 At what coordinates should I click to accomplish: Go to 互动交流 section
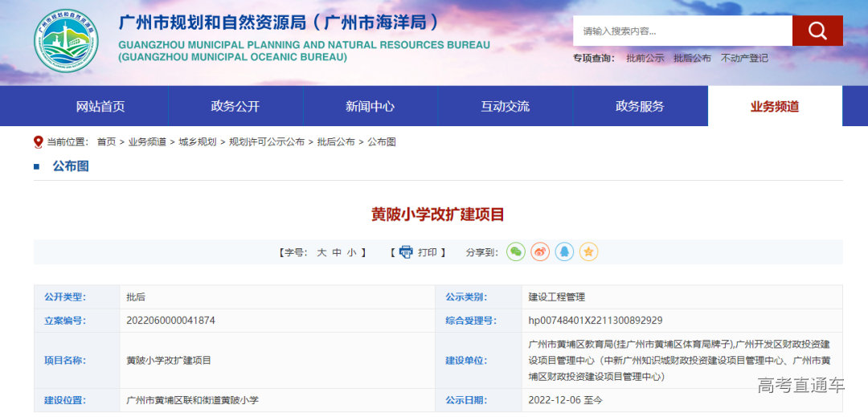pyautogui.click(x=505, y=106)
